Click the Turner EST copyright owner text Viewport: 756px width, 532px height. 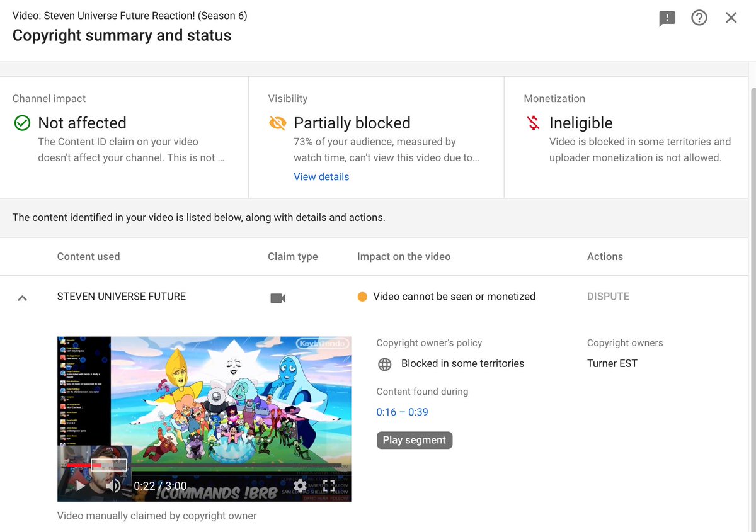[612, 363]
